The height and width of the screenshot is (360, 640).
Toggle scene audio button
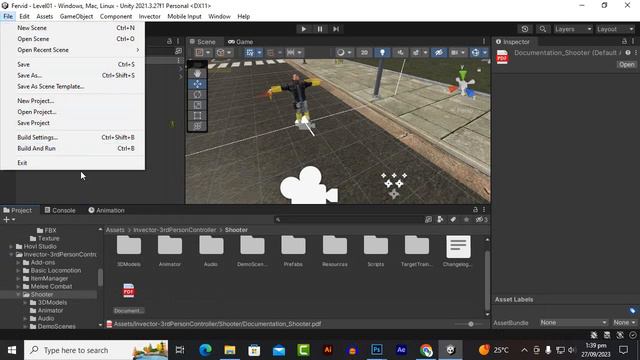tap(400, 53)
